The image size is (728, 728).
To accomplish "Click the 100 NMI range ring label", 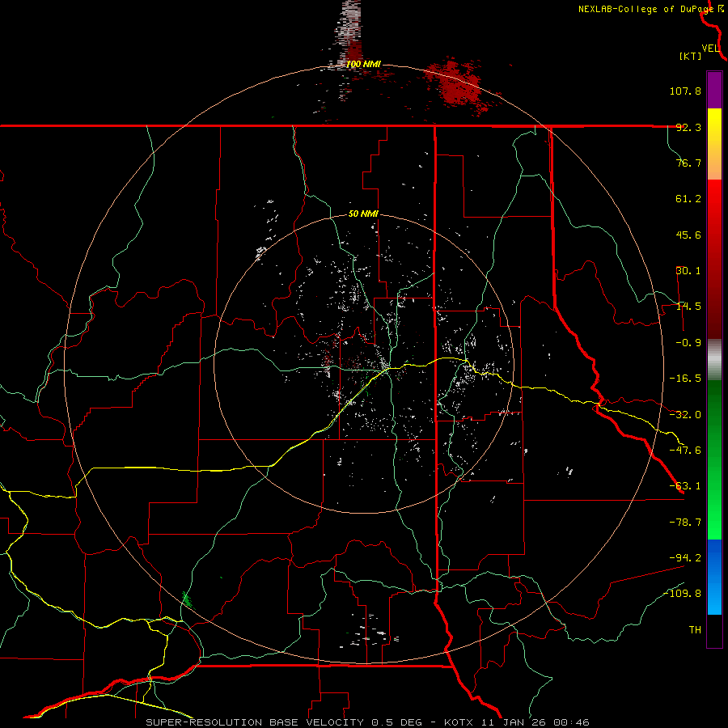I will tap(363, 64).
